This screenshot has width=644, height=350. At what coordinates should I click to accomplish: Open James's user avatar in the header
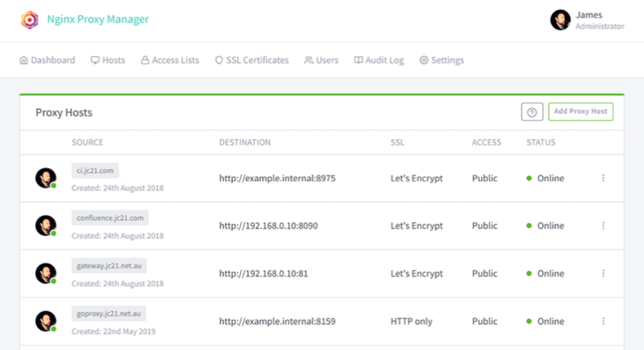(x=560, y=20)
